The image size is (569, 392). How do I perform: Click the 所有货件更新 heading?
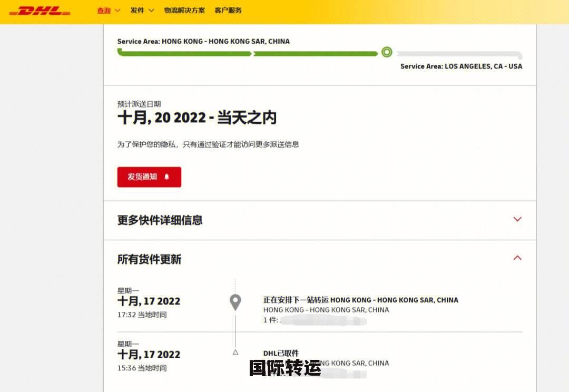pyautogui.click(x=149, y=259)
